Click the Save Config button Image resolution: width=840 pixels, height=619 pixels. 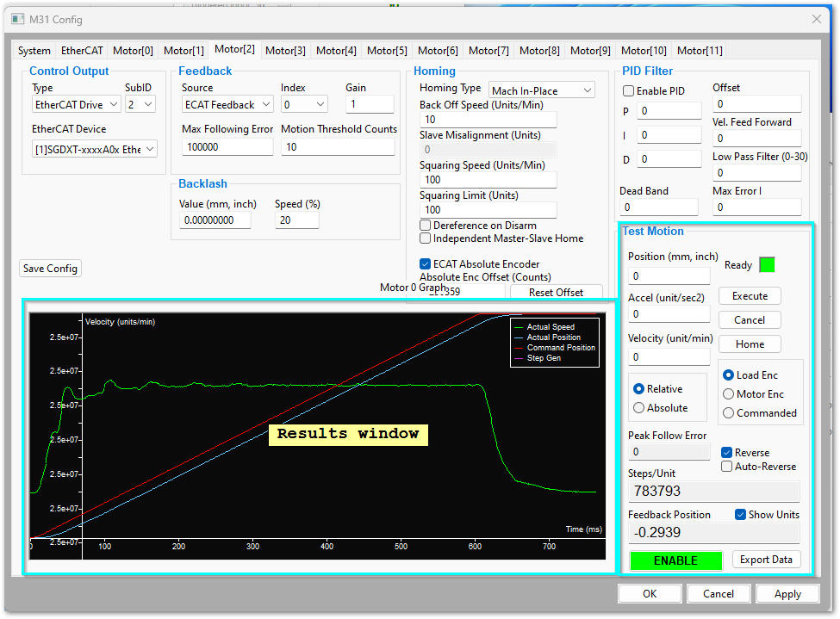(x=50, y=269)
